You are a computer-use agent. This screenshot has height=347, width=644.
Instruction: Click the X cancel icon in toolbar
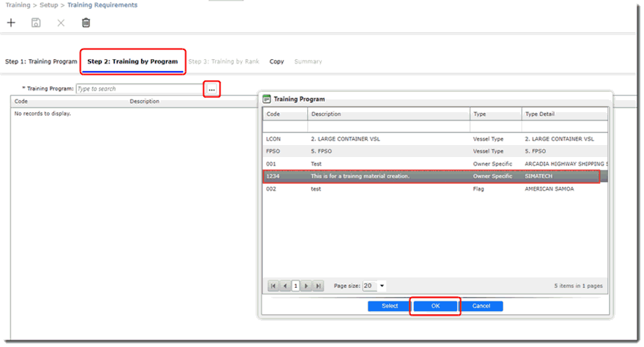coord(61,23)
